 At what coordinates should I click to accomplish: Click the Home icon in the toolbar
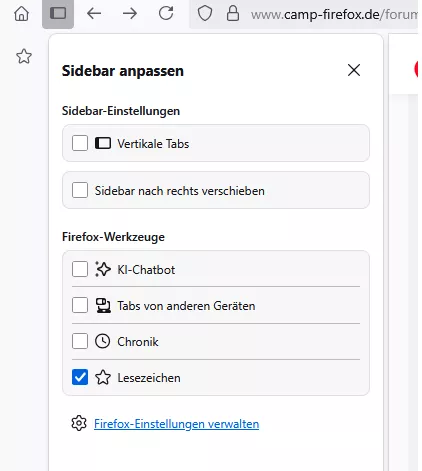[x=21, y=14]
